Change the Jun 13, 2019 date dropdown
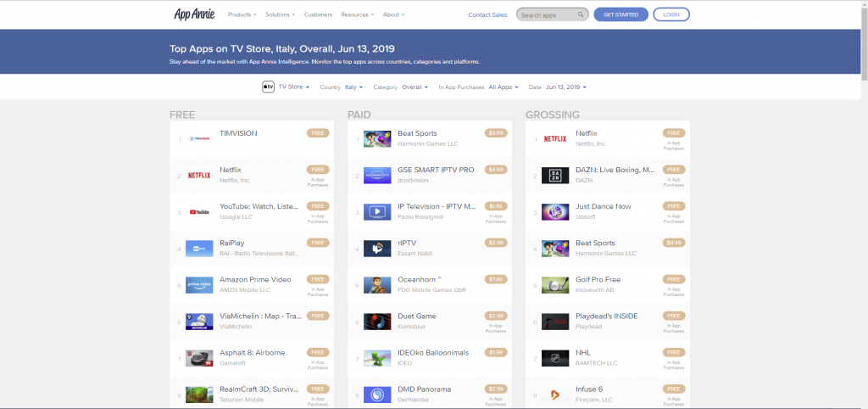The height and width of the screenshot is (409, 868). click(x=565, y=87)
